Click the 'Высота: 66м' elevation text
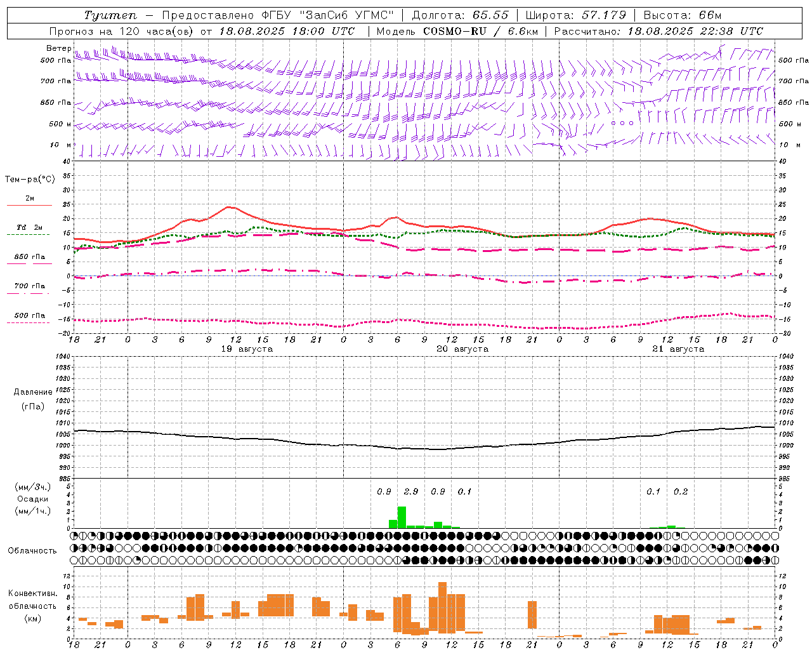This screenshot has width=812, height=650. tap(683, 15)
